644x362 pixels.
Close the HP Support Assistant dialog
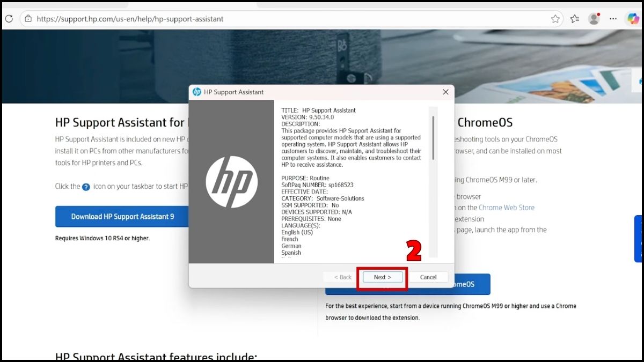point(445,92)
